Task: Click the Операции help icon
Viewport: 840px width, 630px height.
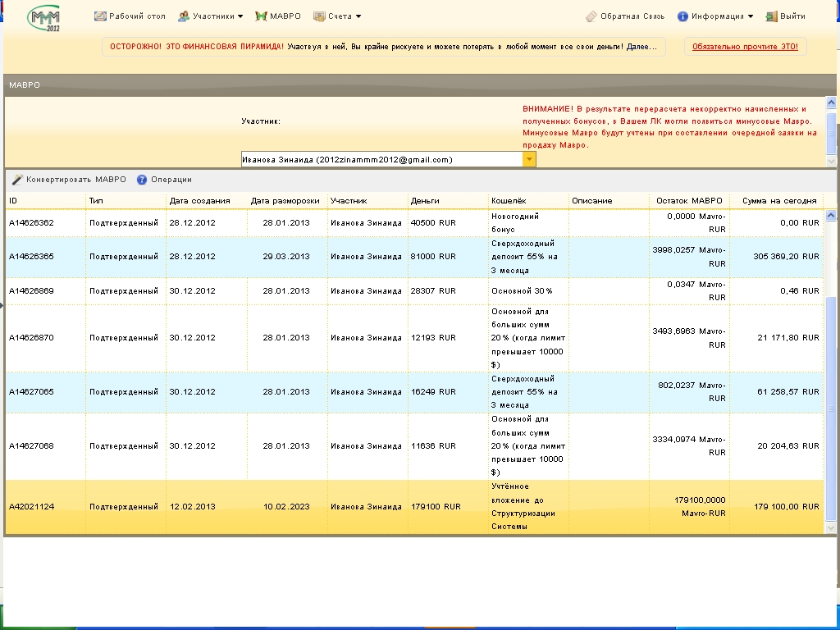Action: (x=142, y=180)
